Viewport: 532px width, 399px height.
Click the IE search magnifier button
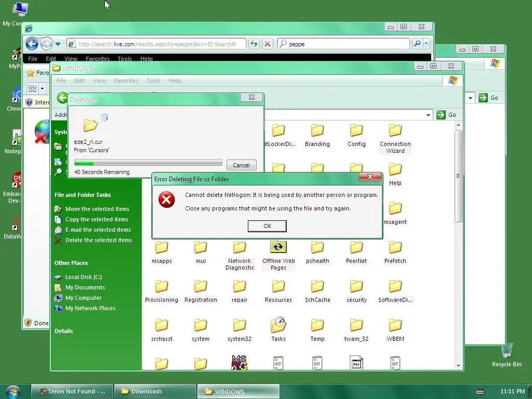[x=417, y=44]
